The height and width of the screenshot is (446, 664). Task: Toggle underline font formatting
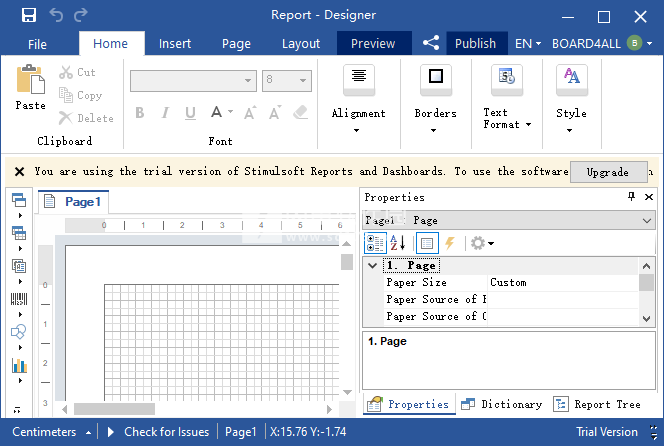point(190,113)
